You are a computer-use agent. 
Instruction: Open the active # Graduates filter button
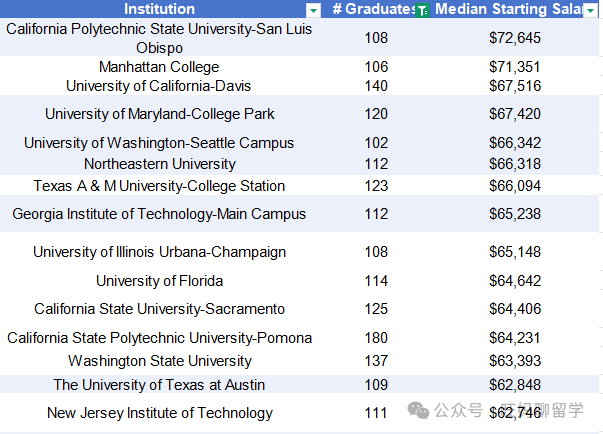(422, 10)
